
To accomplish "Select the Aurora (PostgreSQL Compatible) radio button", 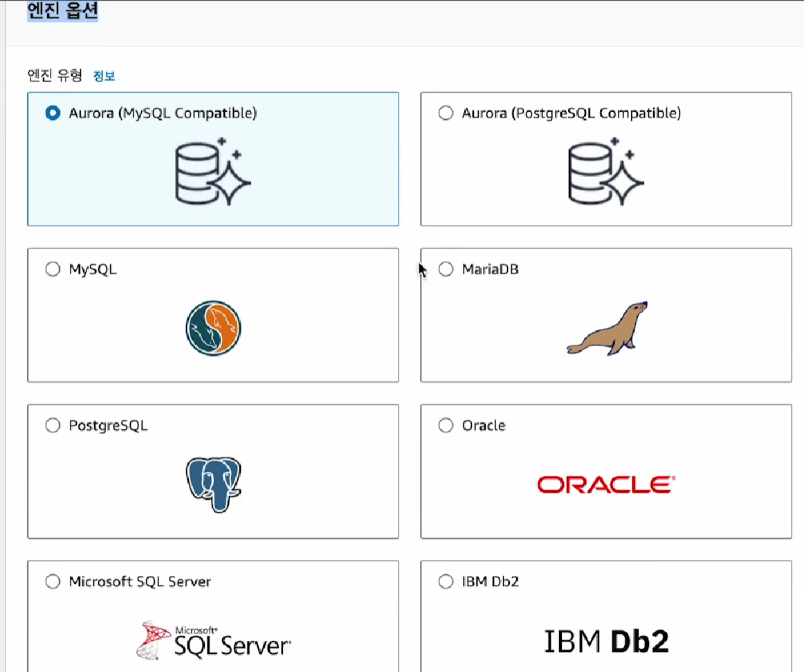I will click(x=446, y=113).
